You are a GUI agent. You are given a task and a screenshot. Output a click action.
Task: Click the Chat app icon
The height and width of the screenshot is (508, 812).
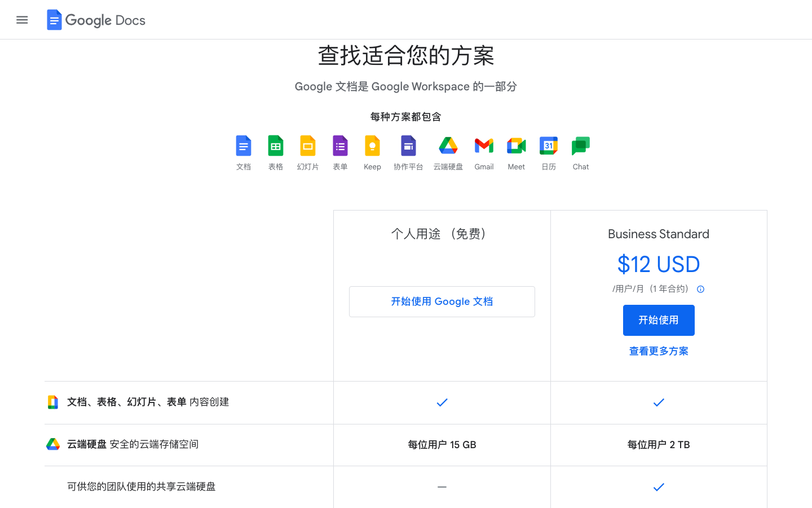pyautogui.click(x=581, y=146)
